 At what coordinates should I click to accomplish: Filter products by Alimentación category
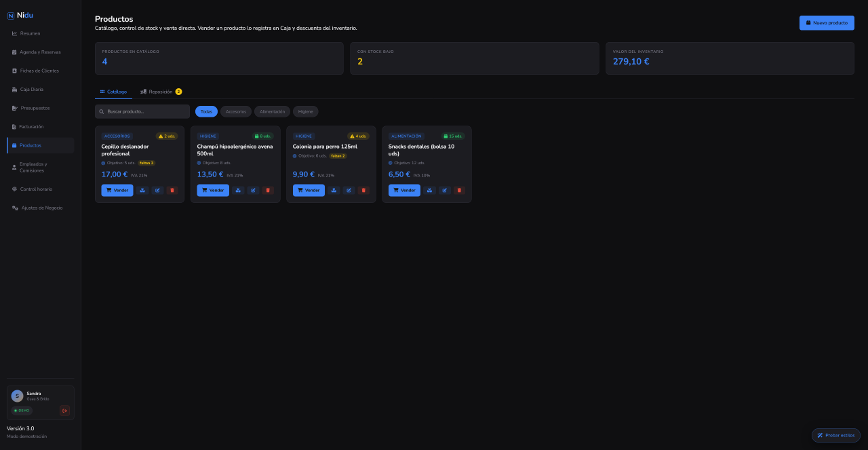pyautogui.click(x=272, y=111)
